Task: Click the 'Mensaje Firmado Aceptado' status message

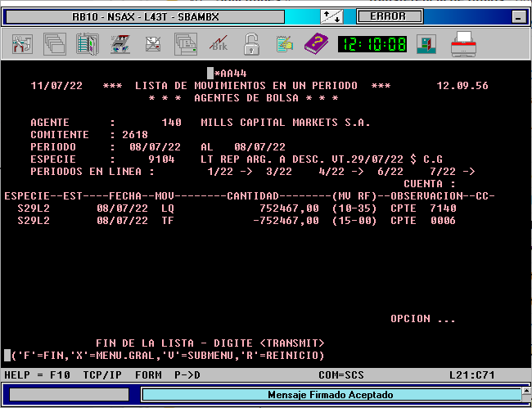Action: (x=331, y=395)
